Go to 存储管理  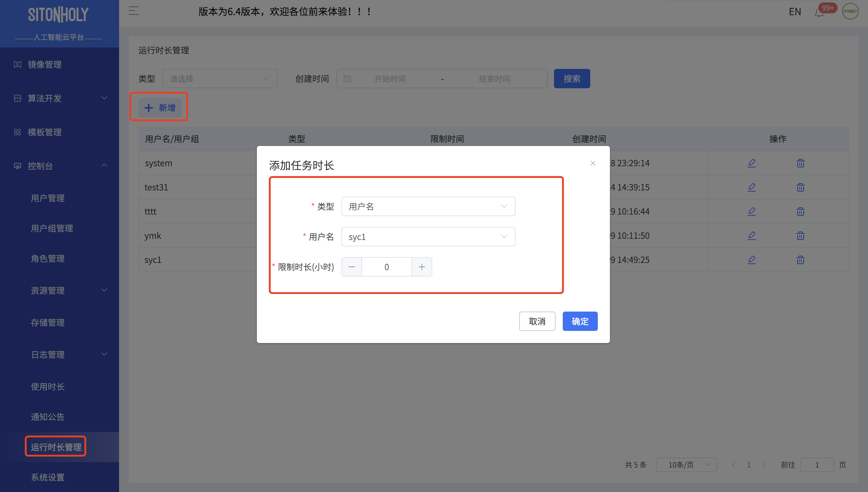coord(48,322)
